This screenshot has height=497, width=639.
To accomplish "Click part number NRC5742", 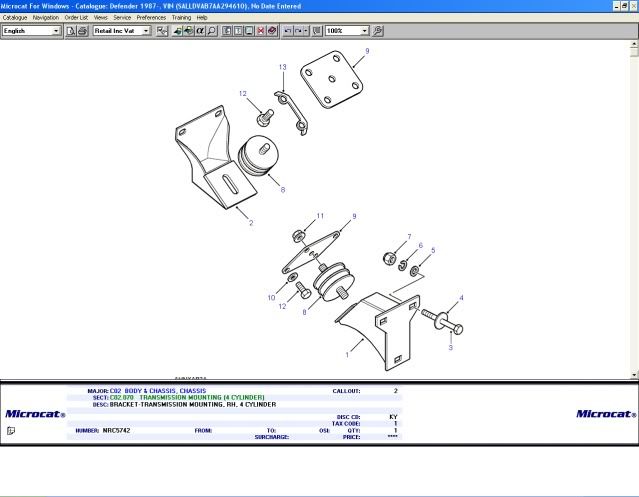I will click(x=117, y=430).
